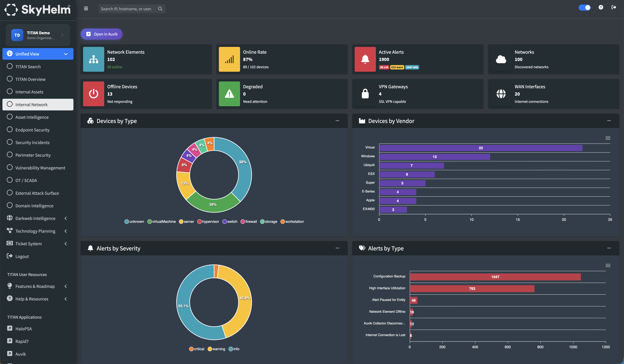624x364 pixels.
Task: Open Internal Assets page
Action: [x=38, y=92]
